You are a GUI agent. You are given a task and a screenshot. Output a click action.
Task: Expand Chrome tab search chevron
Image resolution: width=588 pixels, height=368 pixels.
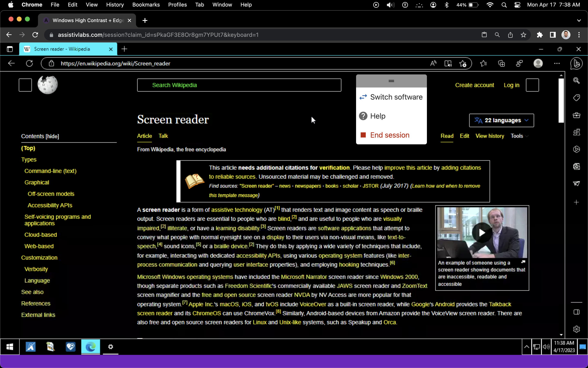point(579,20)
